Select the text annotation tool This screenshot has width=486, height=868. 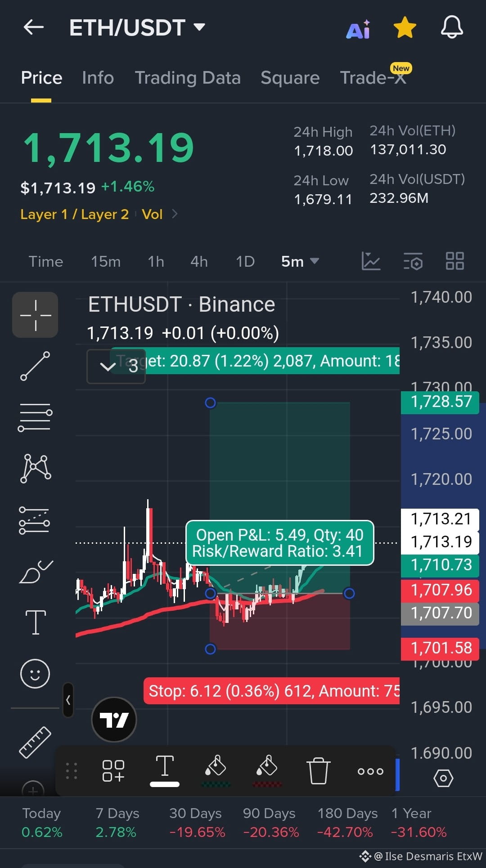tap(36, 622)
